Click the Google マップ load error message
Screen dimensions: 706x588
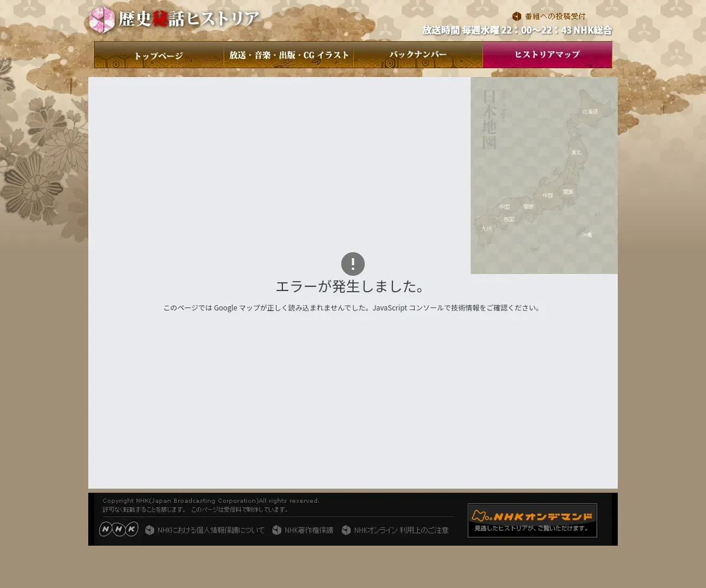352,308
